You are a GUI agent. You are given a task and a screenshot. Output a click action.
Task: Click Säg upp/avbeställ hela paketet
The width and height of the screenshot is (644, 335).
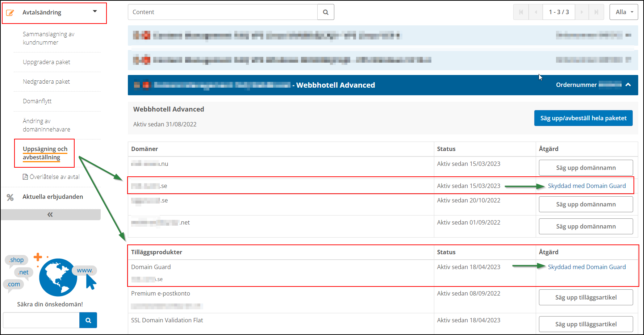click(583, 118)
